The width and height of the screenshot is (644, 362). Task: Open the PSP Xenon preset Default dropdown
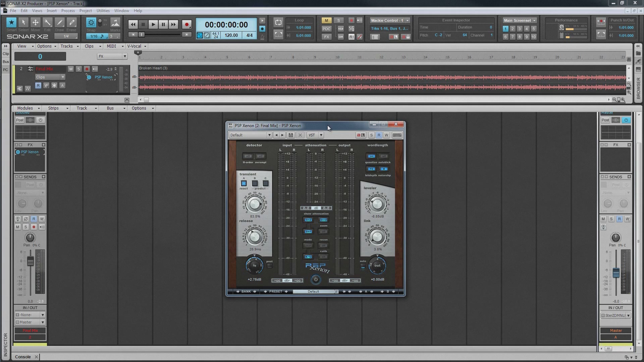coord(250,135)
